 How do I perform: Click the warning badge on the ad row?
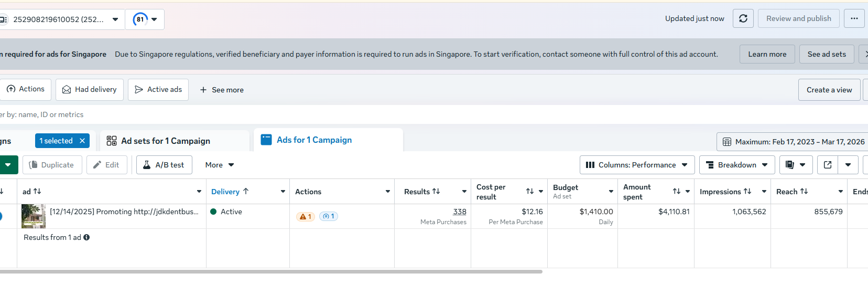[x=306, y=216]
